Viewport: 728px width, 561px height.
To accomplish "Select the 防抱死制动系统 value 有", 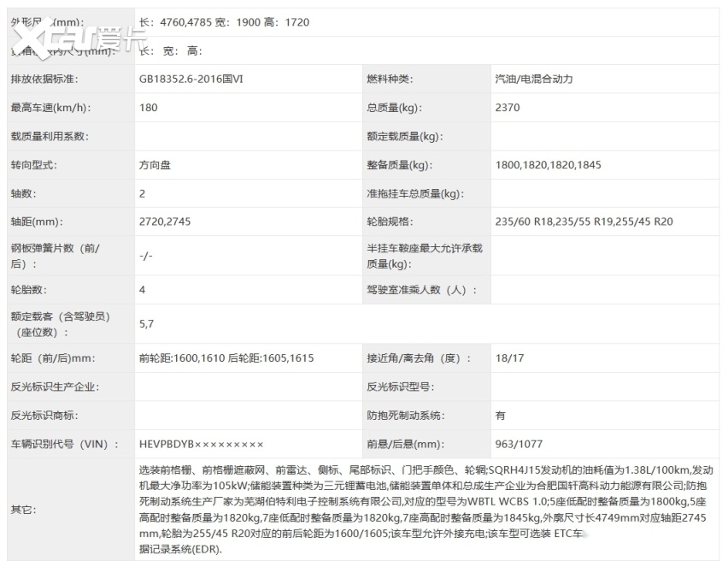I will coord(500,416).
